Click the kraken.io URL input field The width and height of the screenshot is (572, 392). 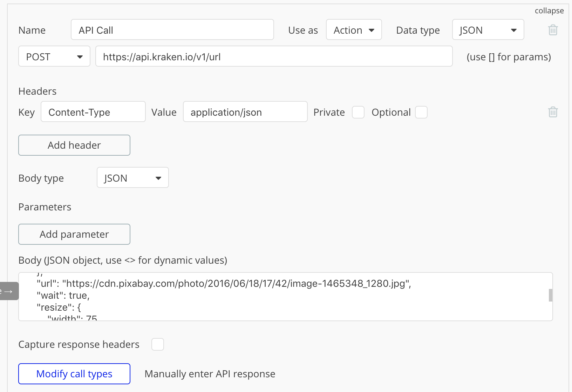(x=274, y=56)
